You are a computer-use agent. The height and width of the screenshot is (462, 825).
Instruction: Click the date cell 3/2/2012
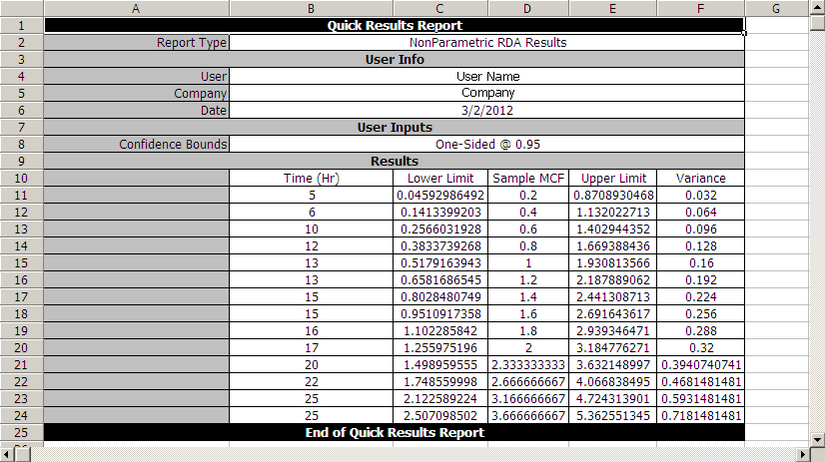pos(487,111)
